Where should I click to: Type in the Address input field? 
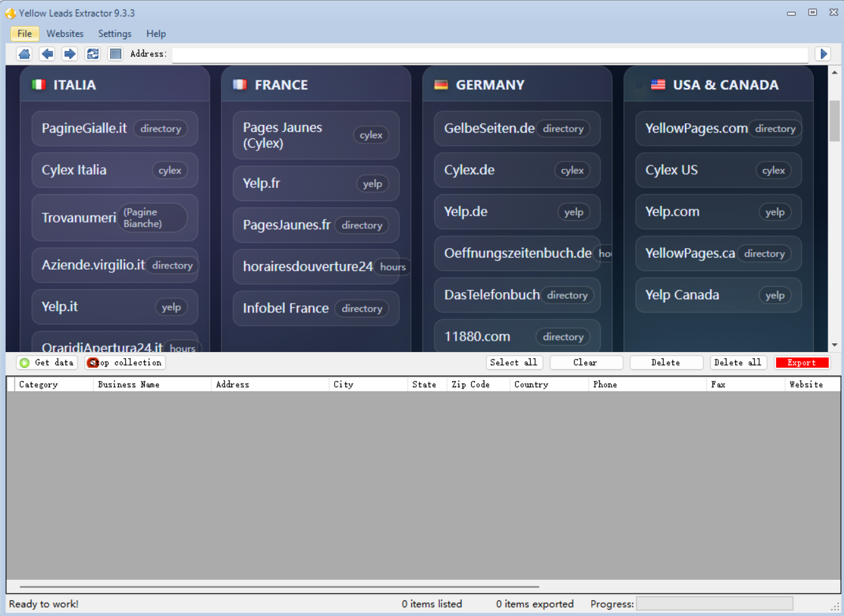489,55
